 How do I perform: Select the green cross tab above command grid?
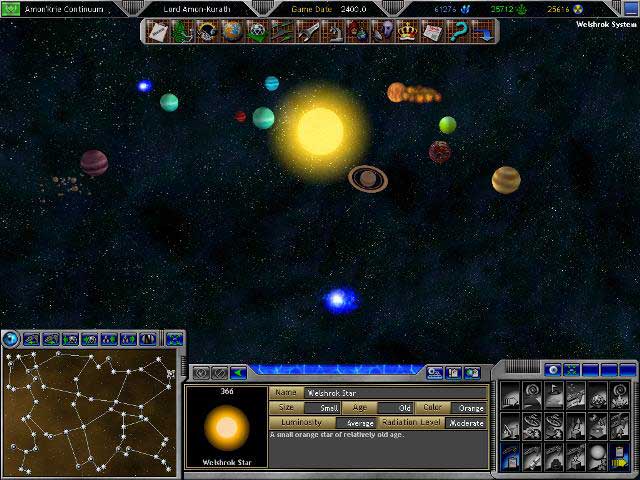click(x=572, y=370)
